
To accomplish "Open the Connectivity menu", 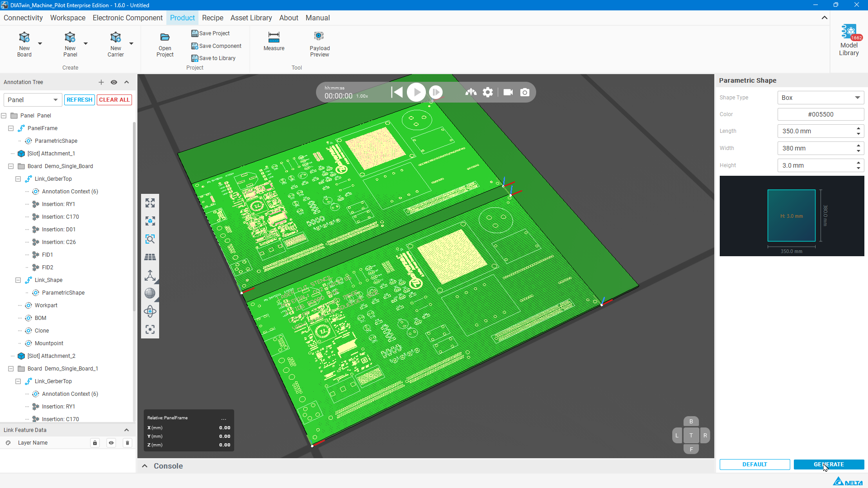I will (23, 18).
